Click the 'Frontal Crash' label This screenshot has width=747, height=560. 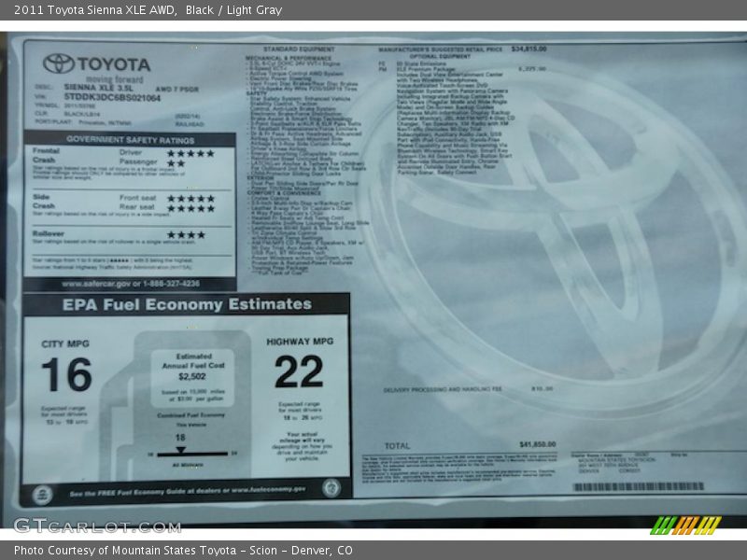[46, 155]
